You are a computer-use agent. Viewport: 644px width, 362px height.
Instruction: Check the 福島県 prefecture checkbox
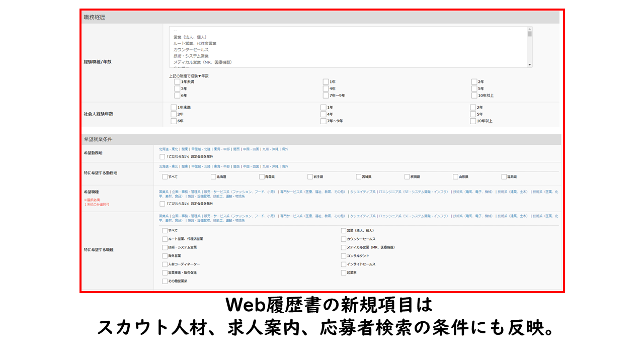tap(504, 176)
